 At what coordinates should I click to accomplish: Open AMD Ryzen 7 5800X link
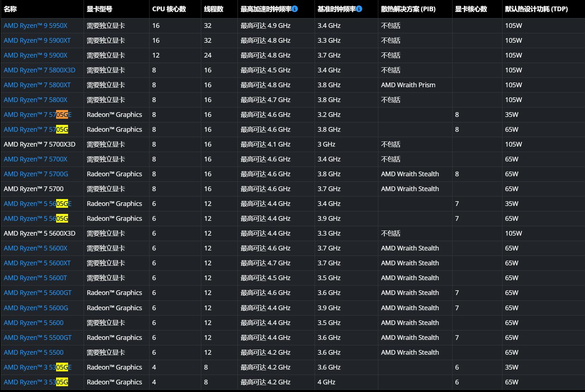click(35, 100)
